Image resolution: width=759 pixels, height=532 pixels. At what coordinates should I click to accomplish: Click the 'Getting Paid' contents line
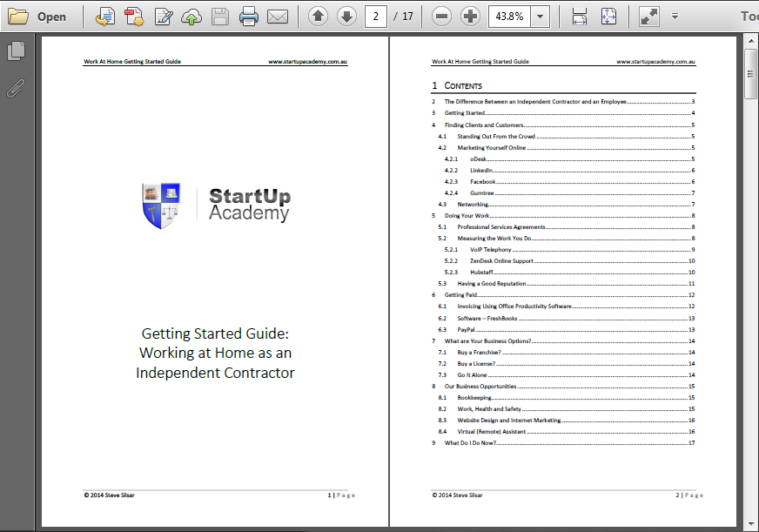[563, 295]
